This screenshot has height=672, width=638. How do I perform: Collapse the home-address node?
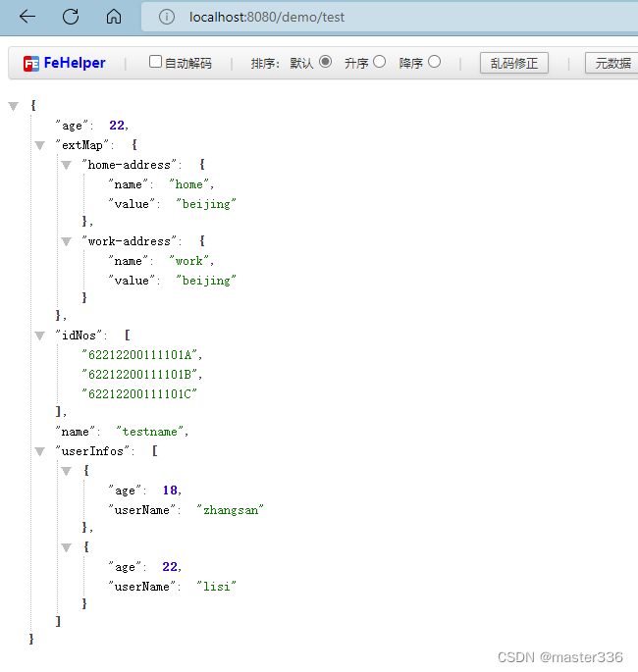(x=66, y=165)
